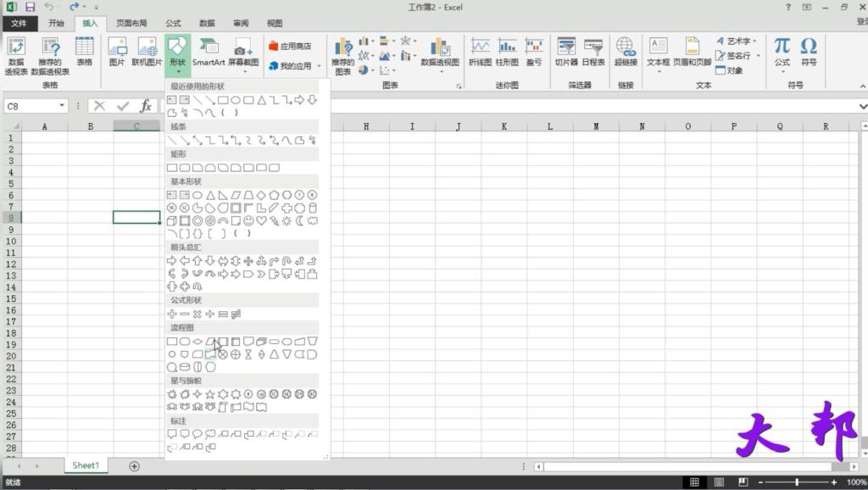Choose the 5-point star shape
The width and height of the screenshot is (868, 490).
[210, 394]
